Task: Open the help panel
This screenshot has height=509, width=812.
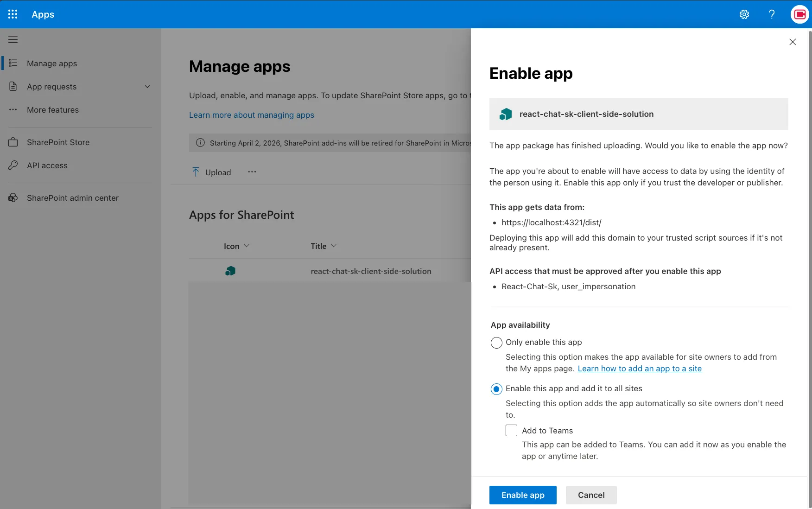Action: pos(772,14)
